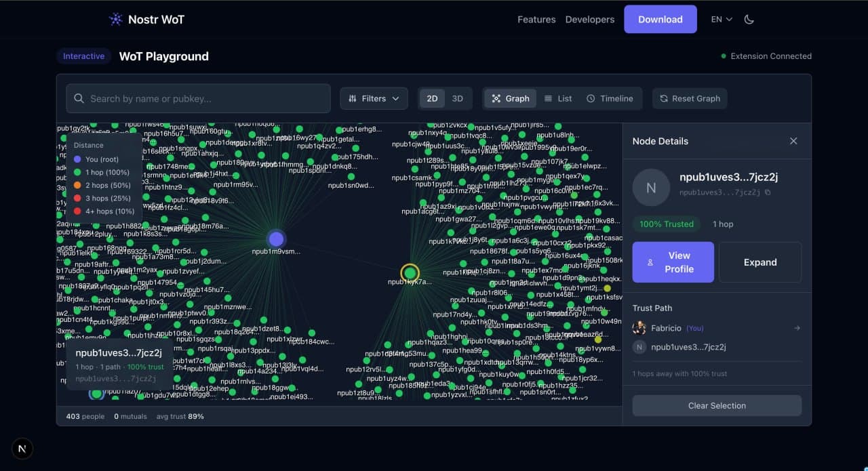Expand the selected node's connections
The image size is (868, 471).
(760, 262)
